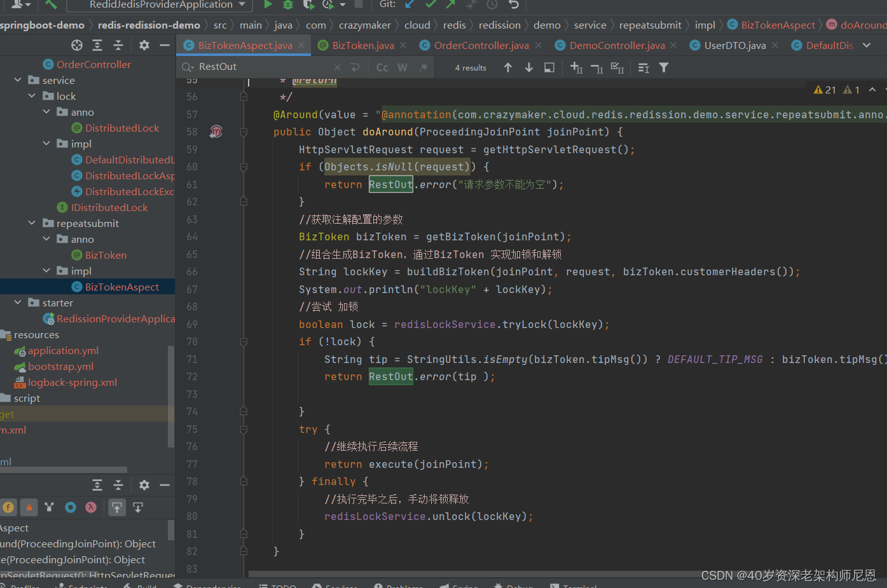
Task: Open logback-spring.xml in project tree
Action: coord(72,382)
